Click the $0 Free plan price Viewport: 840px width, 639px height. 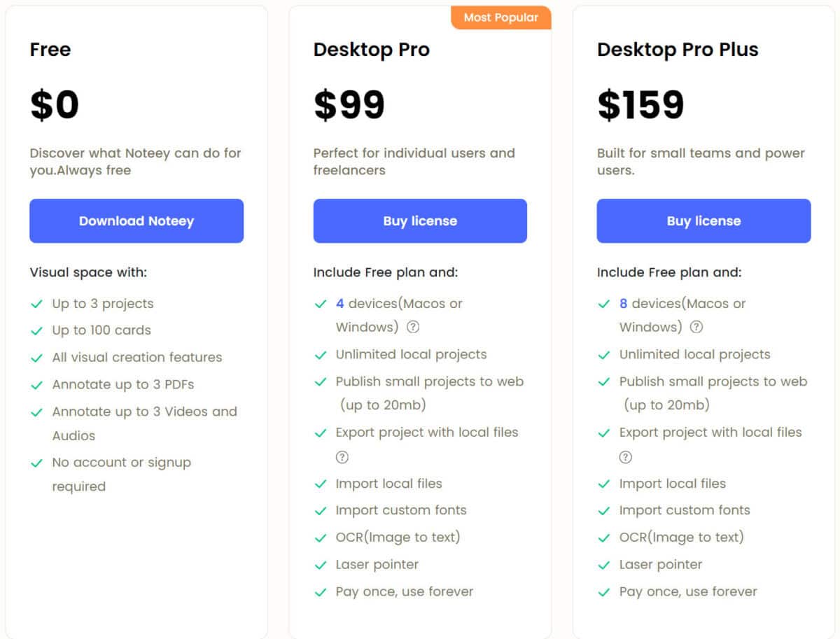pos(55,105)
